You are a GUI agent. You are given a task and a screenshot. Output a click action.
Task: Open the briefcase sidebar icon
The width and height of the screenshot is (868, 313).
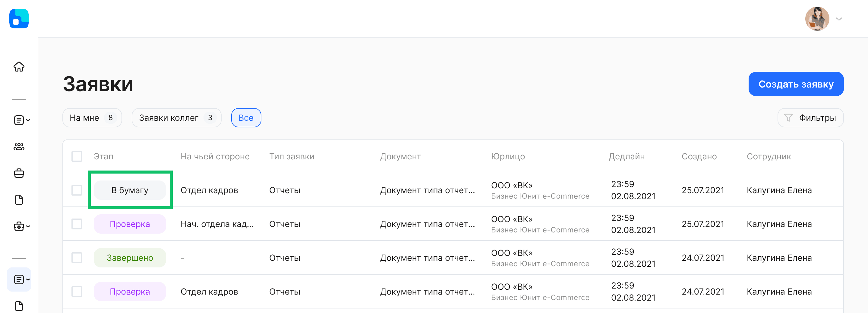19,173
